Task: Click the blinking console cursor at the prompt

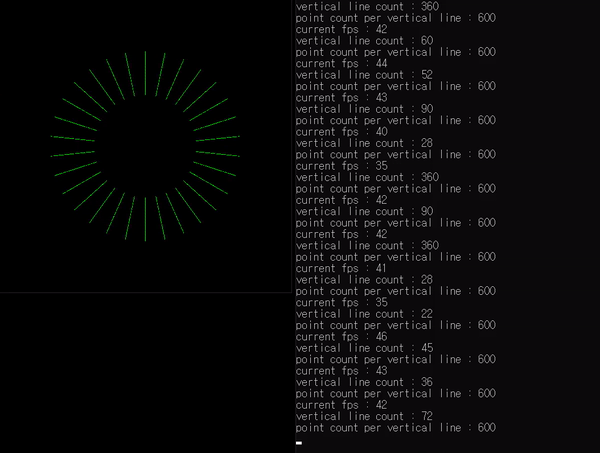Action: pos(299,443)
